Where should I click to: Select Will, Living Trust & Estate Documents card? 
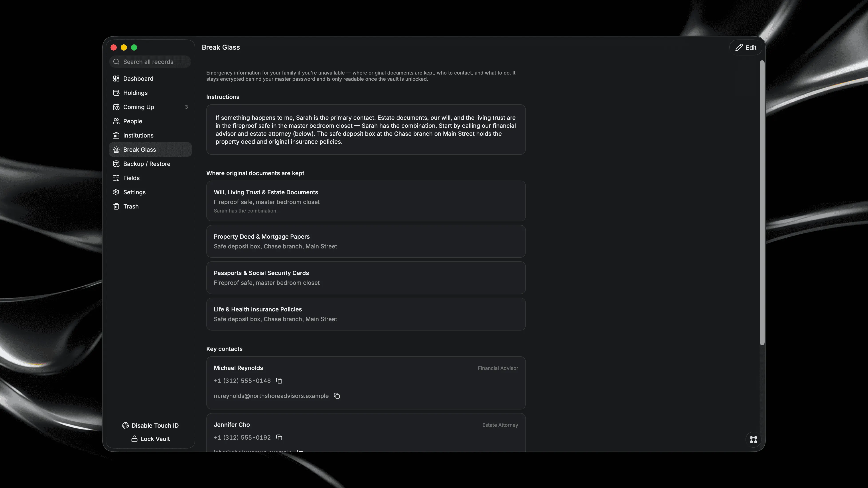point(366,201)
